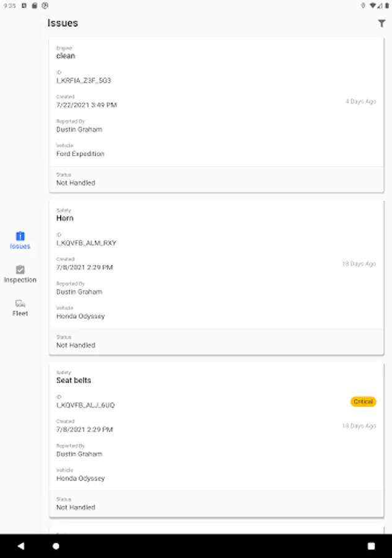The width and height of the screenshot is (392, 558).
Task: Switch to the Fleet tab label
Action: point(20,314)
